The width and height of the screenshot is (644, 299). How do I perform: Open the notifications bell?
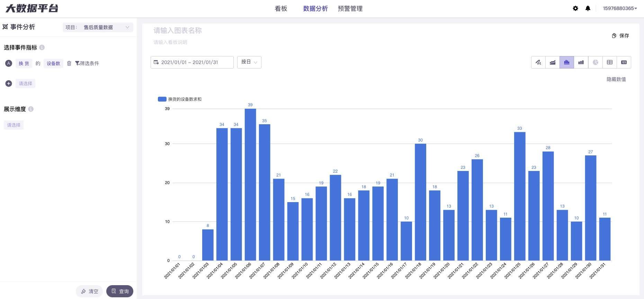(588, 8)
